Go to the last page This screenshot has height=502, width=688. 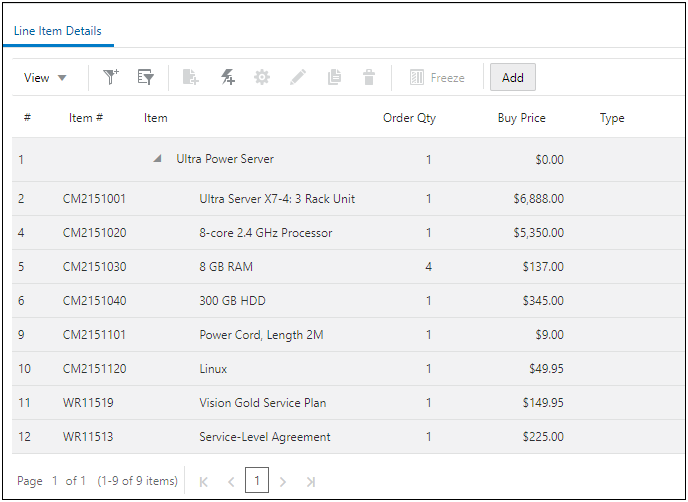(311, 482)
